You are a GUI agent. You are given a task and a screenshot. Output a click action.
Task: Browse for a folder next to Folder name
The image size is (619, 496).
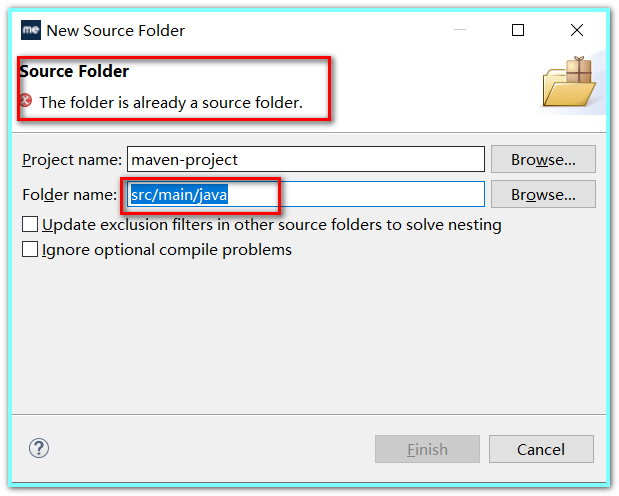tap(543, 194)
